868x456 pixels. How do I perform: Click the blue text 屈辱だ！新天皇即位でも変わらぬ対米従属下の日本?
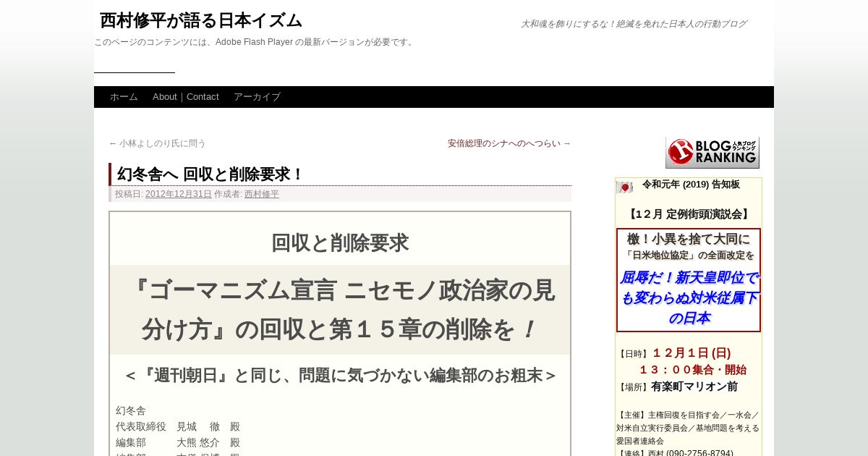pos(689,297)
